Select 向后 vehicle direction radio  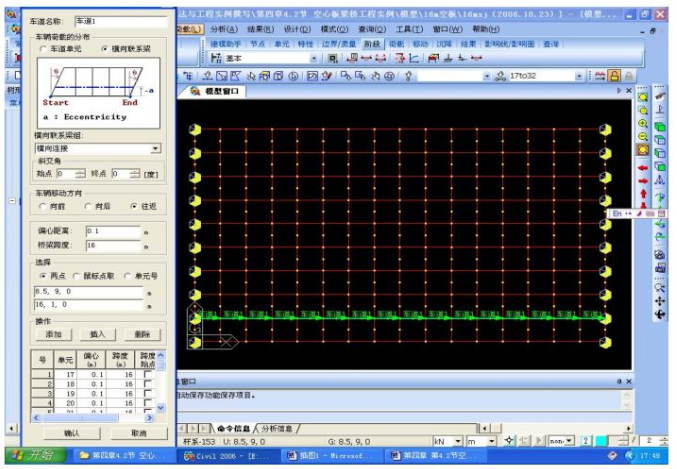(x=88, y=206)
